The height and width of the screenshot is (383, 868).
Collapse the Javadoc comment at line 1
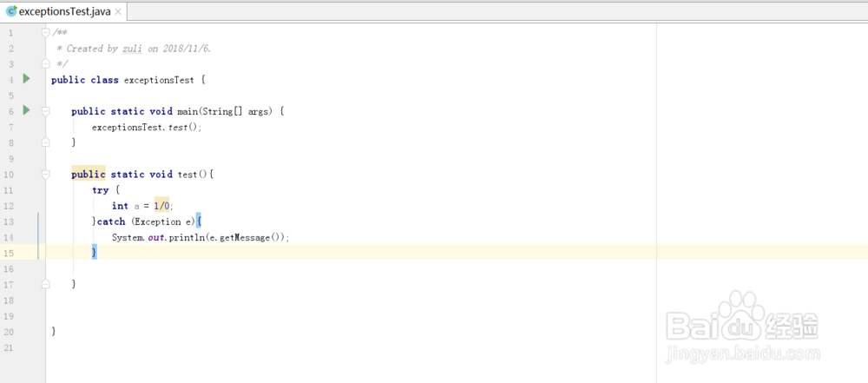point(46,32)
